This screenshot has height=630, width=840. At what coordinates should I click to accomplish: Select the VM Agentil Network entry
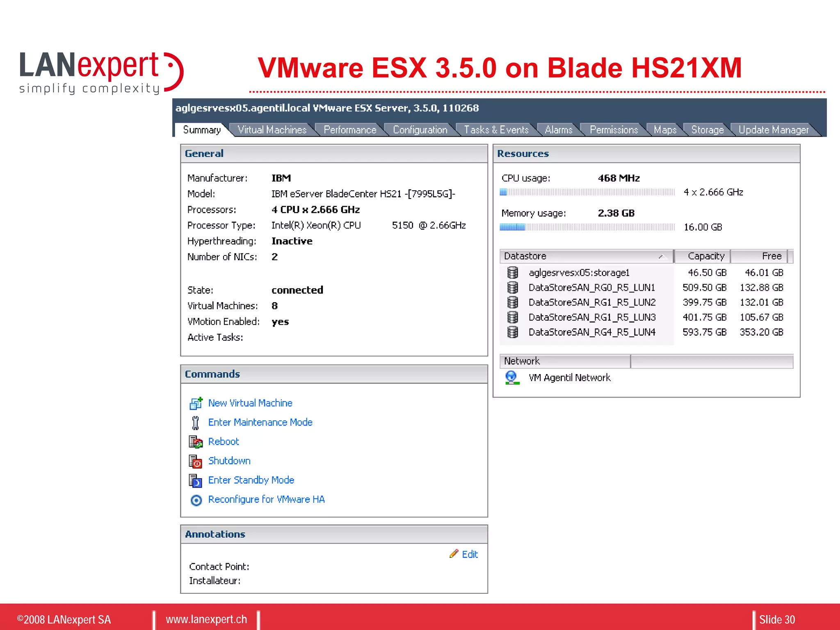pyautogui.click(x=569, y=378)
